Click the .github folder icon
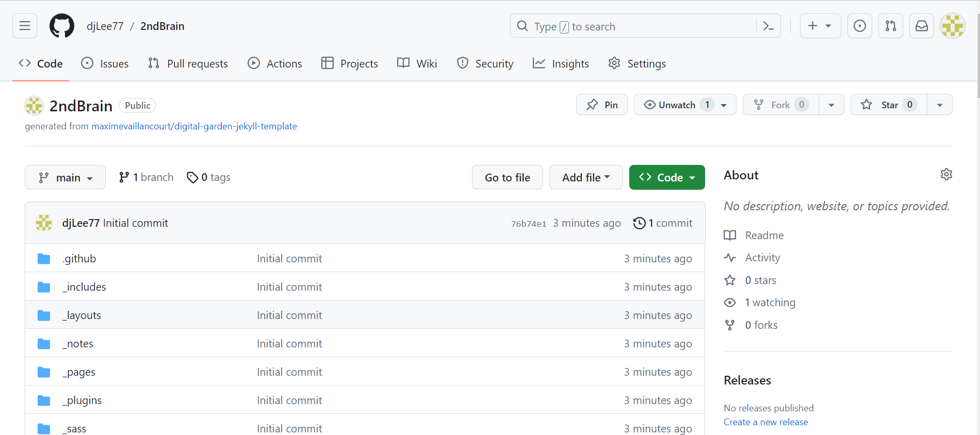 click(x=44, y=259)
